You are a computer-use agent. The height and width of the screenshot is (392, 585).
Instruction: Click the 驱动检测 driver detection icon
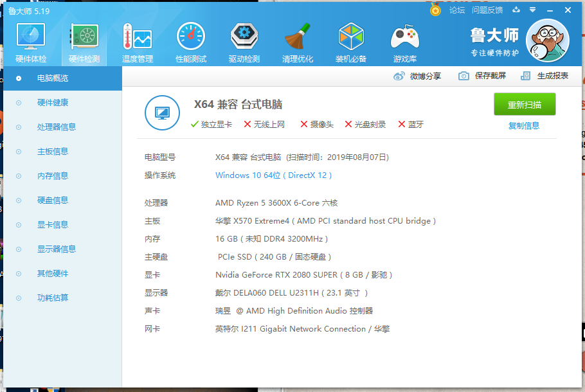(x=244, y=39)
